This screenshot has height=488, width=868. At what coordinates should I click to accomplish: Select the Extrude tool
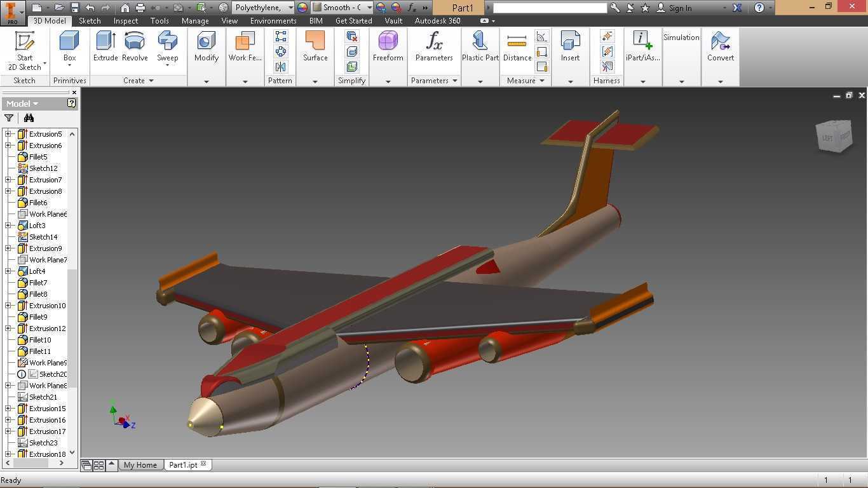click(105, 46)
